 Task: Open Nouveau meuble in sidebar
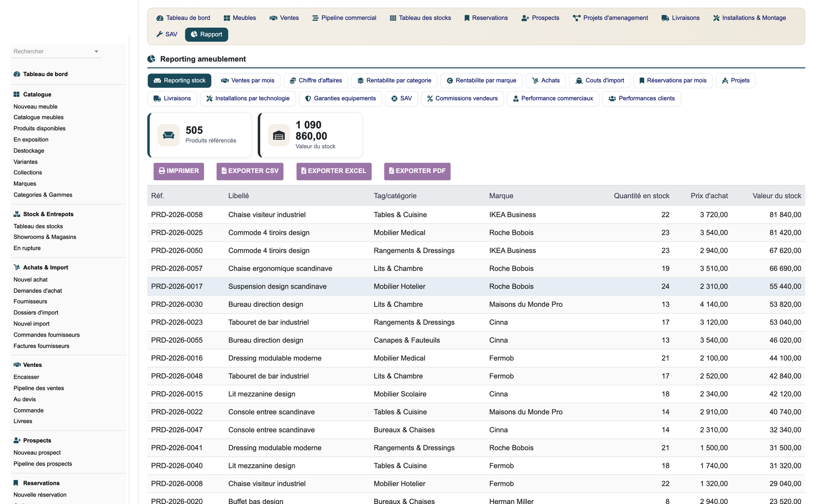[36, 107]
